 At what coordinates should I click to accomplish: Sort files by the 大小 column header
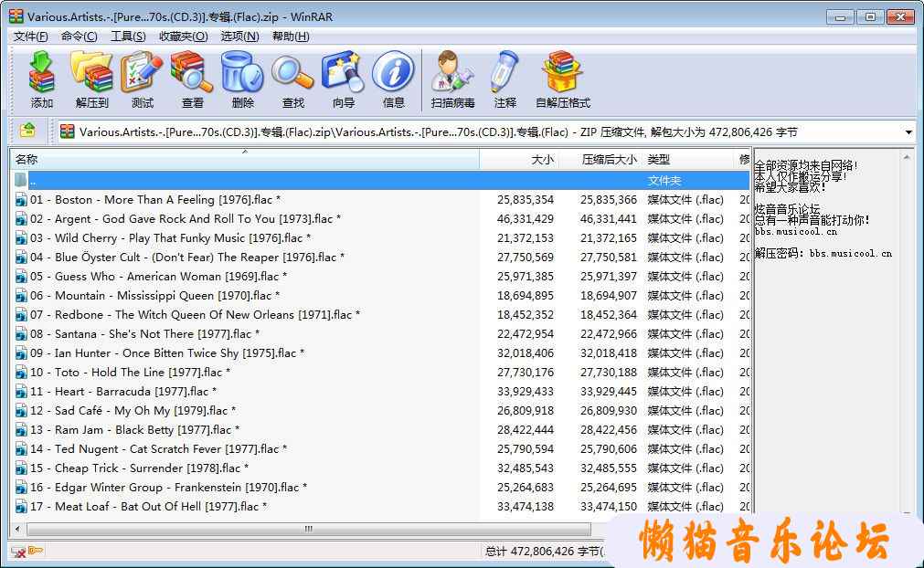[x=519, y=159]
